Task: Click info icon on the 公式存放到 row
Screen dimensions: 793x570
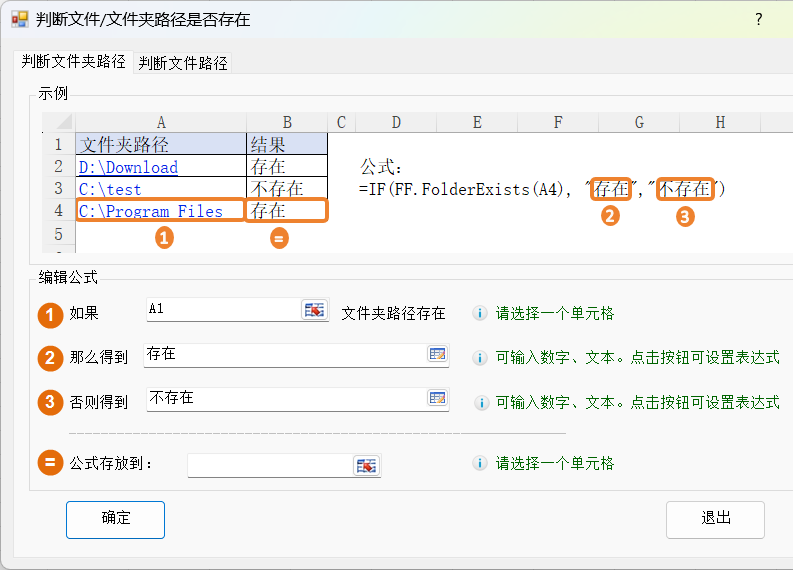Action: [x=479, y=464]
